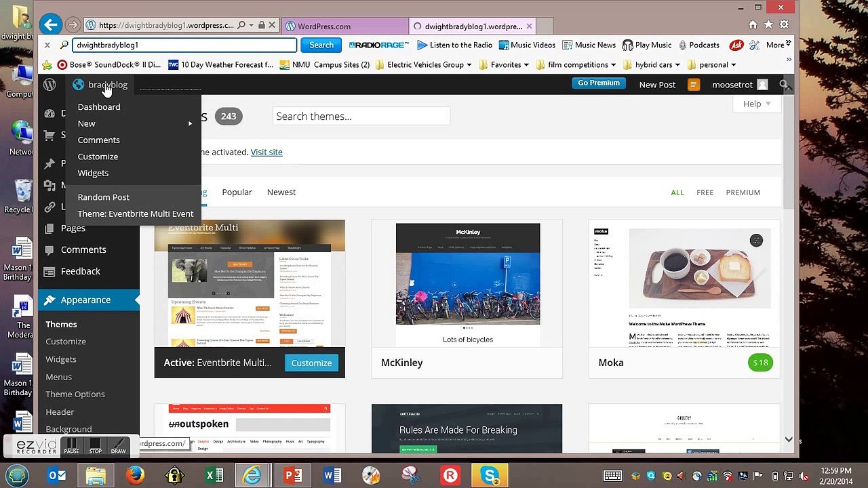The width and height of the screenshot is (868, 488).
Task: Open Excel from the taskbar
Action: click(214, 475)
